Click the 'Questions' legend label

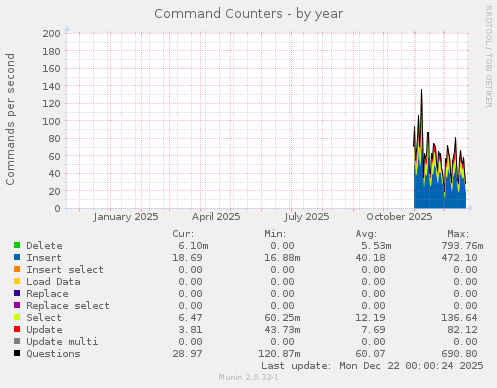[53, 354]
